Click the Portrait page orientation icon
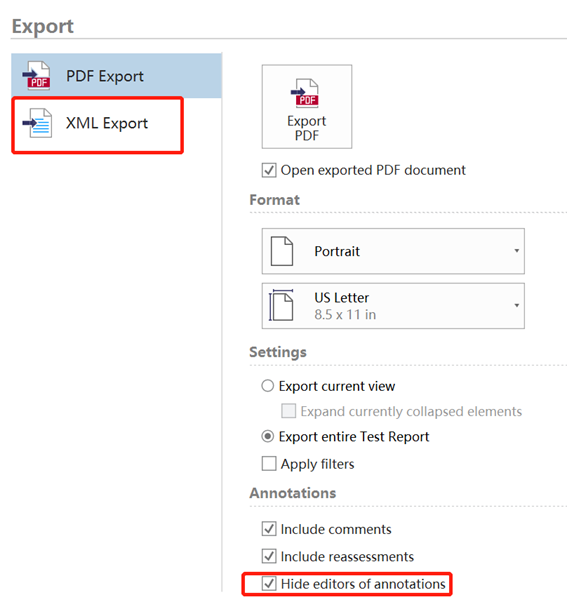Screen dimensions: 567x609 pos(282,251)
